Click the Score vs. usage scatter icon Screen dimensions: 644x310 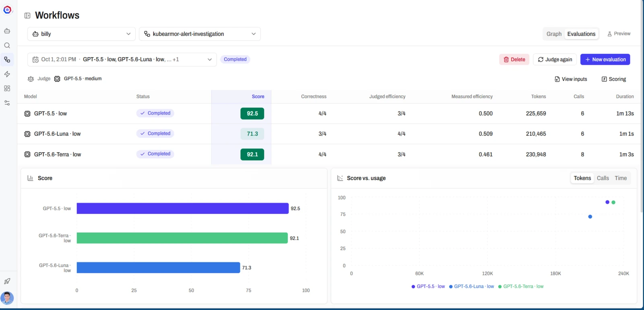pyautogui.click(x=340, y=178)
